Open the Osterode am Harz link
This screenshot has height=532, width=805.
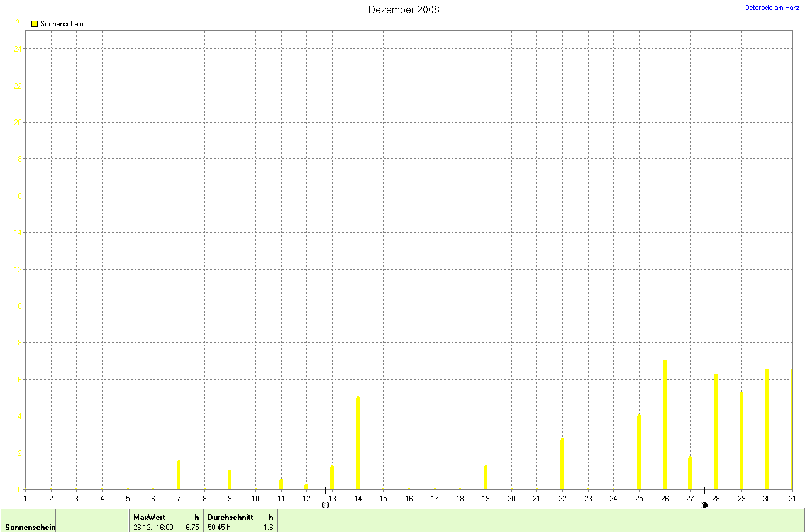pos(772,8)
